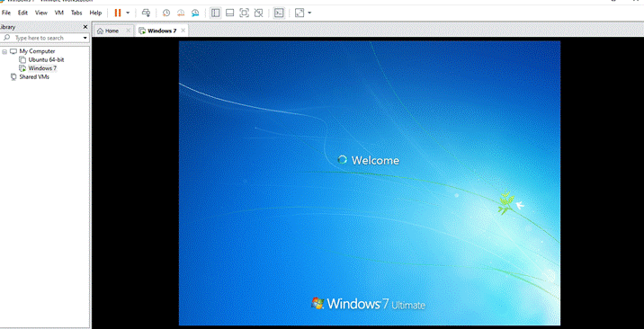The width and height of the screenshot is (644, 329).
Task: Toggle the console view icon
Action: [279, 13]
